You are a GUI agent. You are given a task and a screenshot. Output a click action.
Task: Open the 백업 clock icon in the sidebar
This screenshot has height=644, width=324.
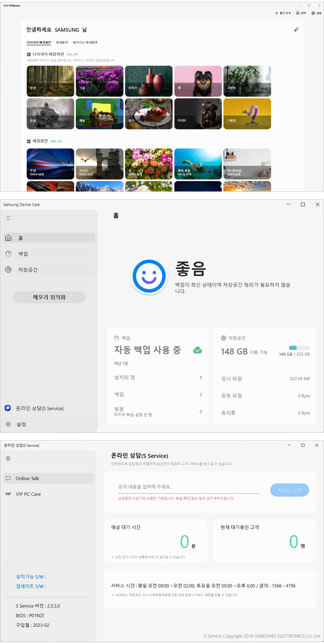click(8, 254)
